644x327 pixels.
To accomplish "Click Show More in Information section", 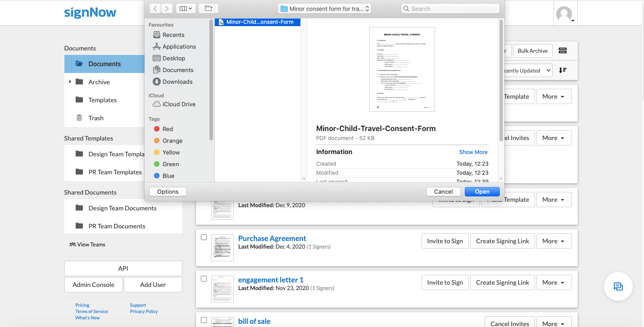I will (x=473, y=152).
